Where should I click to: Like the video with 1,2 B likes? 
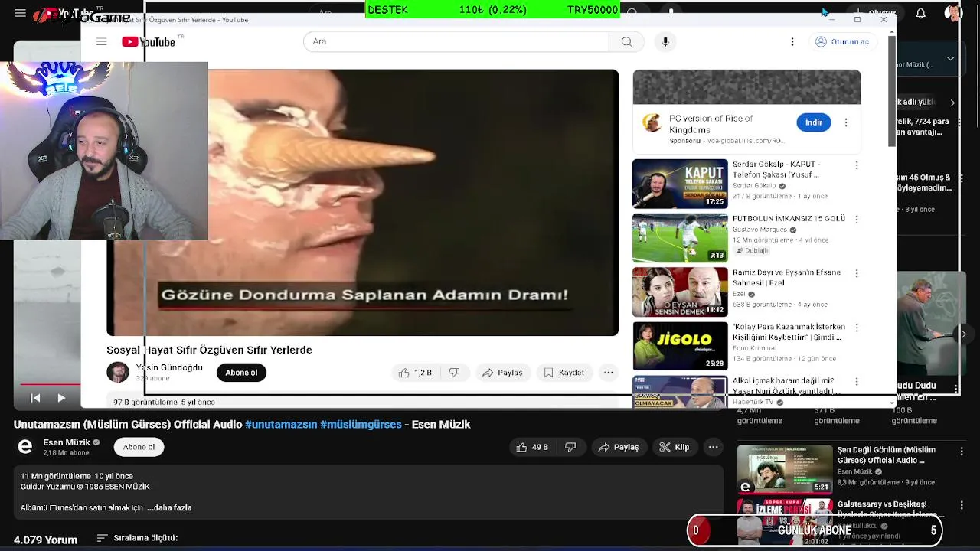tap(414, 373)
